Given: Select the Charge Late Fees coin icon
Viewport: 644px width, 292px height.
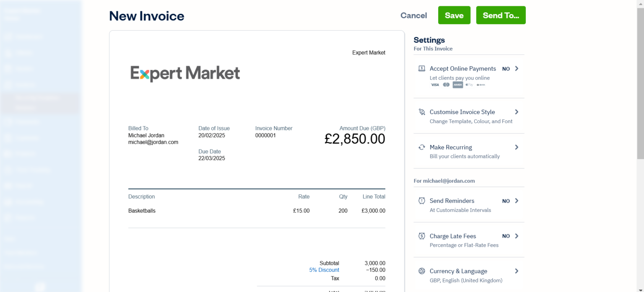Looking at the screenshot, I should click(421, 236).
